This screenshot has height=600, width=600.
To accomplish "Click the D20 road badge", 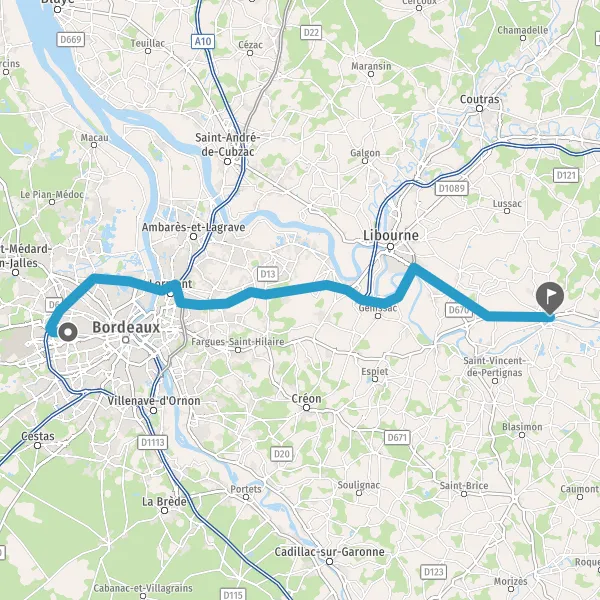I will [282, 453].
